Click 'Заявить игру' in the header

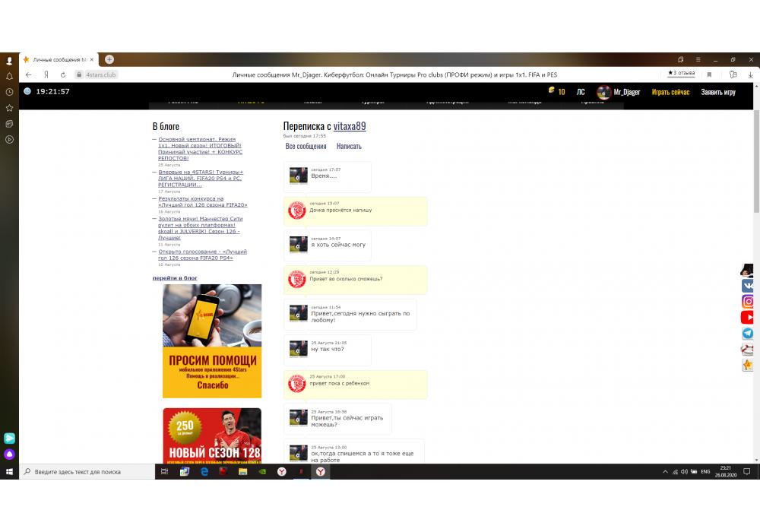click(x=718, y=92)
